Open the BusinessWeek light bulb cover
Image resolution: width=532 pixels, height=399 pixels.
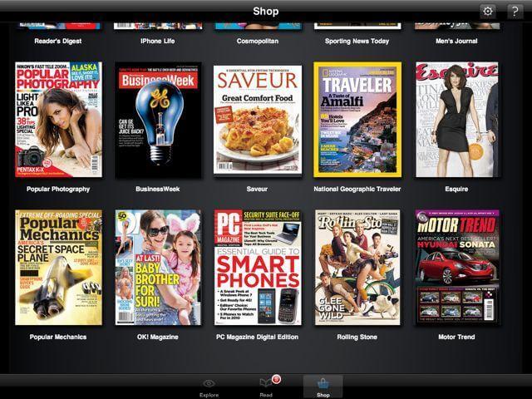(x=158, y=120)
